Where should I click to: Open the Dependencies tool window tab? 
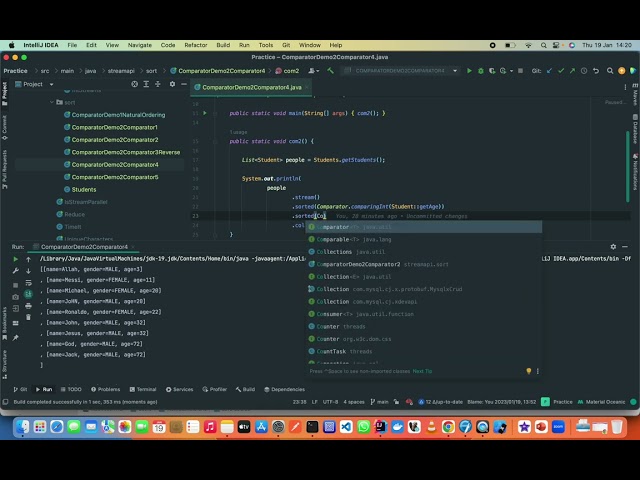pyautogui.click(x=284, y=389)
